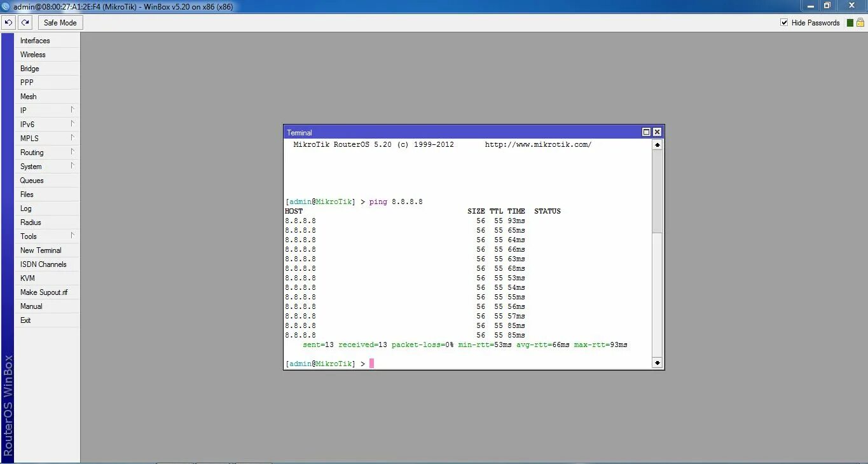Click the http://www.mikrotik.com/ text
The height and width of the screenshot is (464, 868).
[x=538, y=145]
